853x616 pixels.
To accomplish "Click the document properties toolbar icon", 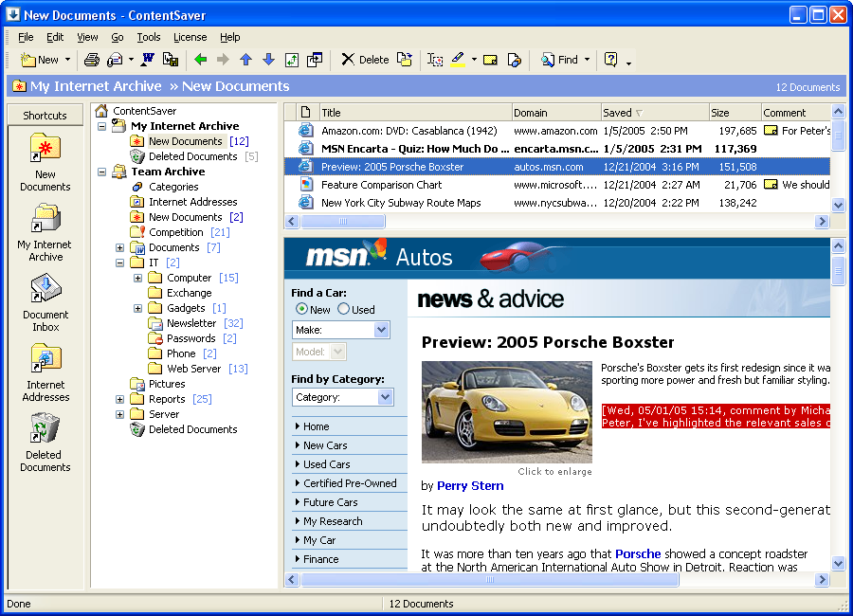I will coord(514,60).
